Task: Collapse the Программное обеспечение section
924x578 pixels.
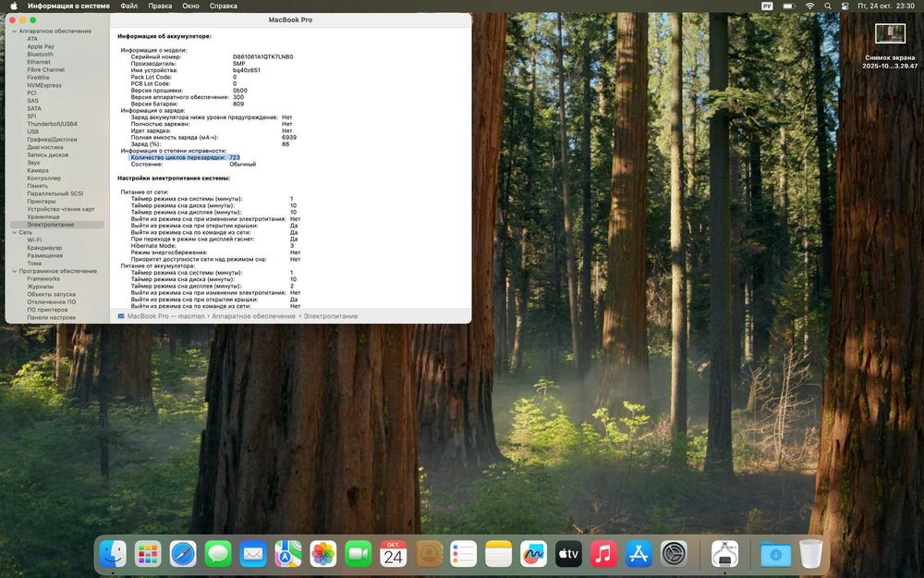Action: click(x=14, y=271)
